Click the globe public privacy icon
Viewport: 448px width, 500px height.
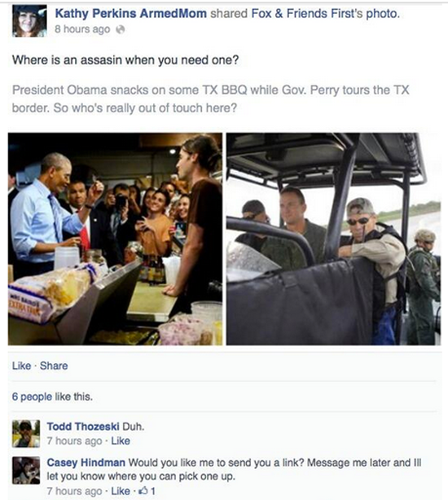coord(121,29)
